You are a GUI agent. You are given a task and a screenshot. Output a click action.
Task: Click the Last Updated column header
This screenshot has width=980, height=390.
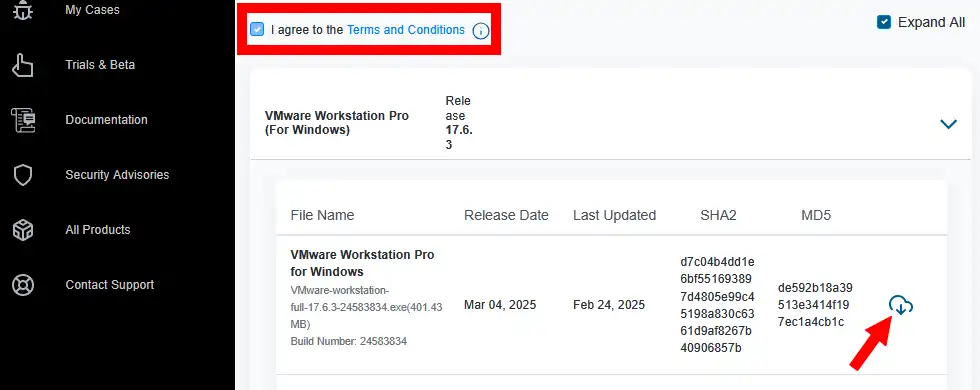pos(614,216)
